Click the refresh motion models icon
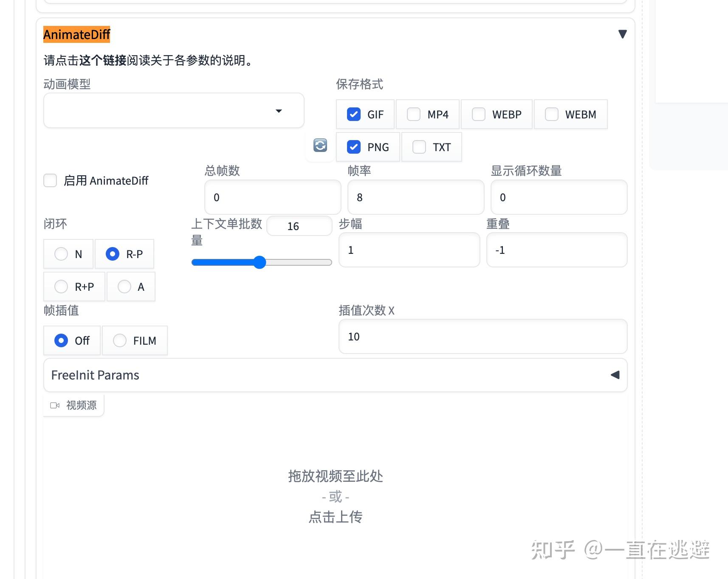The width and height of the screenshot is (728, 579). click(x=320, y=146)
